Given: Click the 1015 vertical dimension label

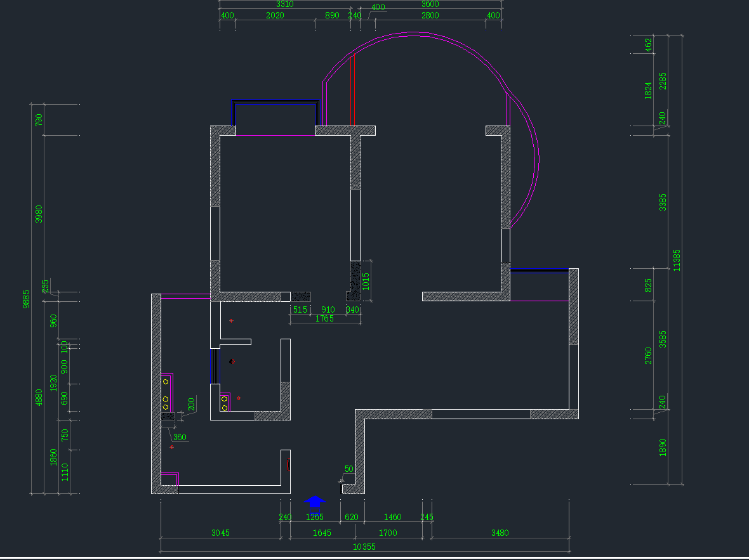Looking at the screenshot, I should click(366, 282).
